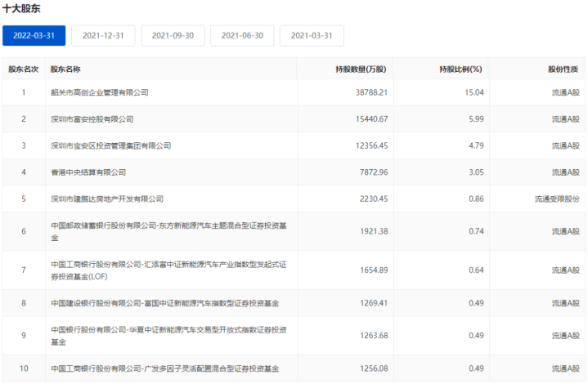The image size is (588, 384).
Task: Select 深圳市建鹏达房地产开发有限公司 name
Action: (107, 199)
